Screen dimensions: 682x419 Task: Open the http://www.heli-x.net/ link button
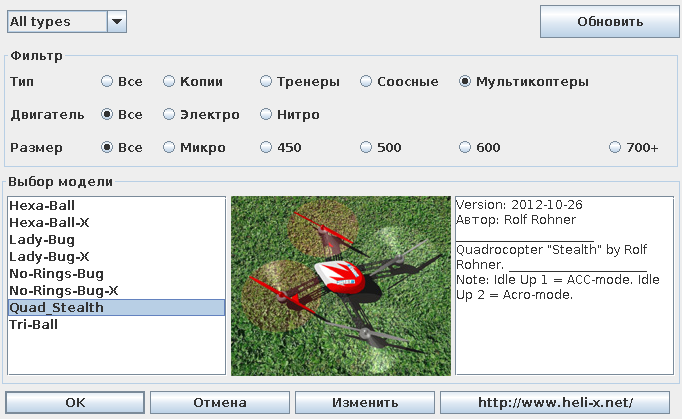[x=555, y=402]
